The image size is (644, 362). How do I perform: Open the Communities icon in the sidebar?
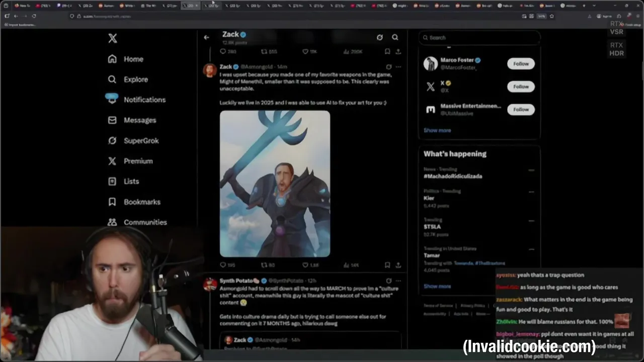pos(112,222)
